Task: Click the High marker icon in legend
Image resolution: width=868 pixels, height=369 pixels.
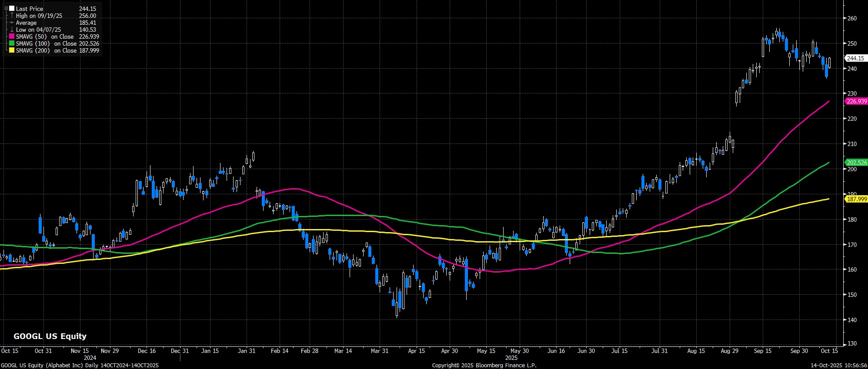Action: click(12, 16)
